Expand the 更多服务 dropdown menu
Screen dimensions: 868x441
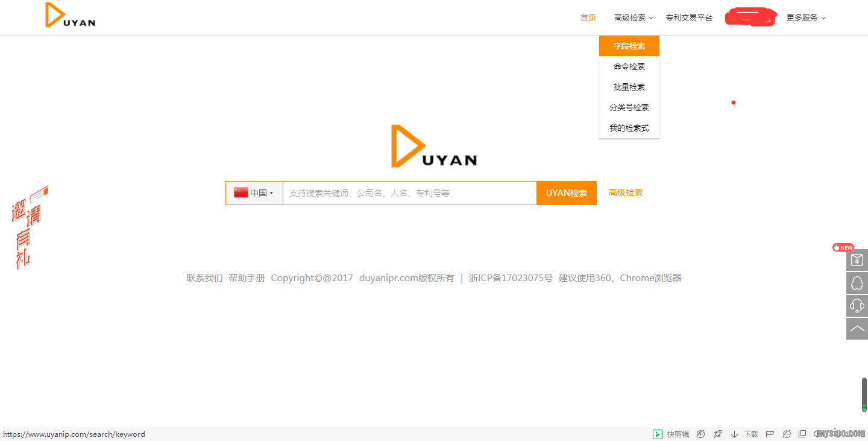tap(805, 18)
